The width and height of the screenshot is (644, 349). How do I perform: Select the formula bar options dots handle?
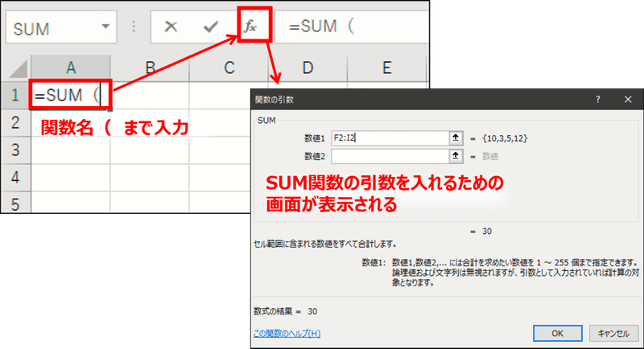(x=134, y=27)
